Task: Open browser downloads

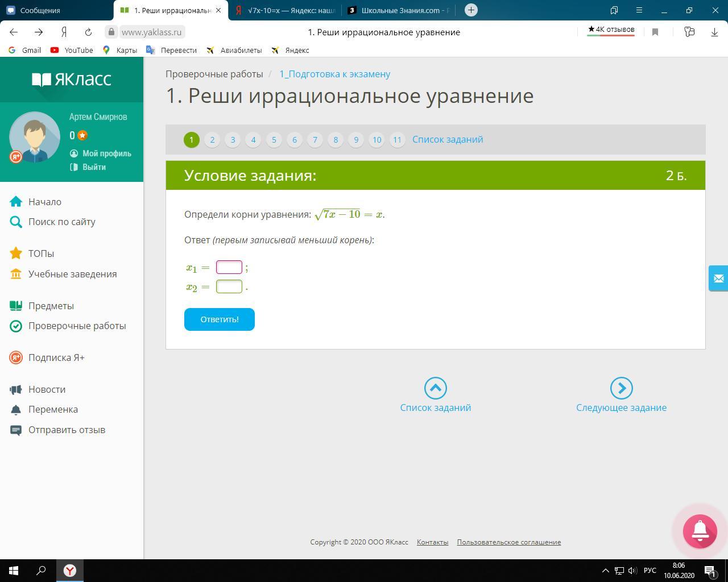Action: click(x=714, y=32)
